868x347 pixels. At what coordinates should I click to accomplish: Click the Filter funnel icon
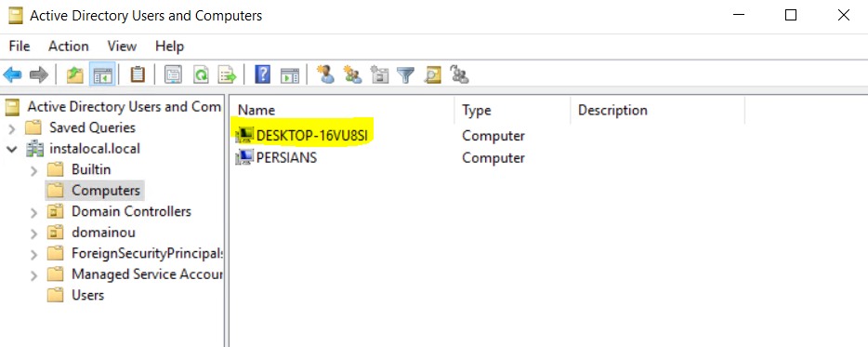406,74
